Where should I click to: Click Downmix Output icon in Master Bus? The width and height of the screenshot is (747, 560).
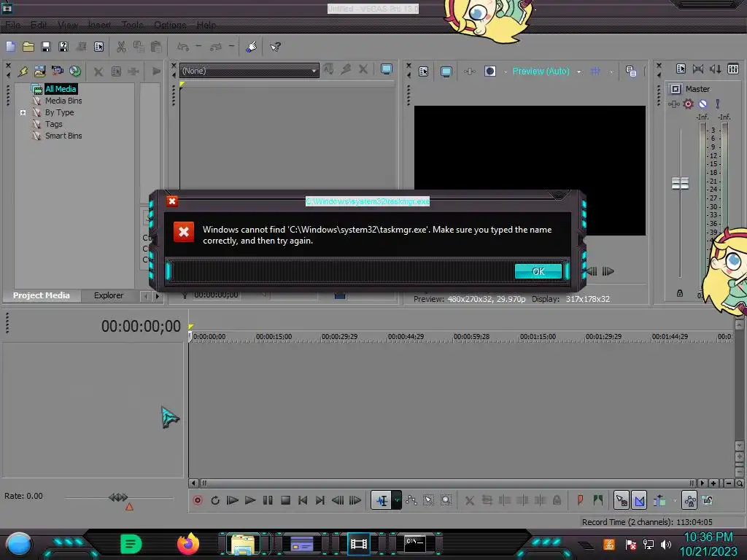pyautogui.click(x=698, y=69)
